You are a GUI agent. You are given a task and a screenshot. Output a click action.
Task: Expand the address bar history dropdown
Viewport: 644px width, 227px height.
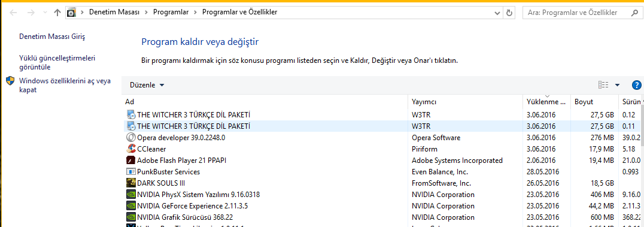click(x=497, y=13)
